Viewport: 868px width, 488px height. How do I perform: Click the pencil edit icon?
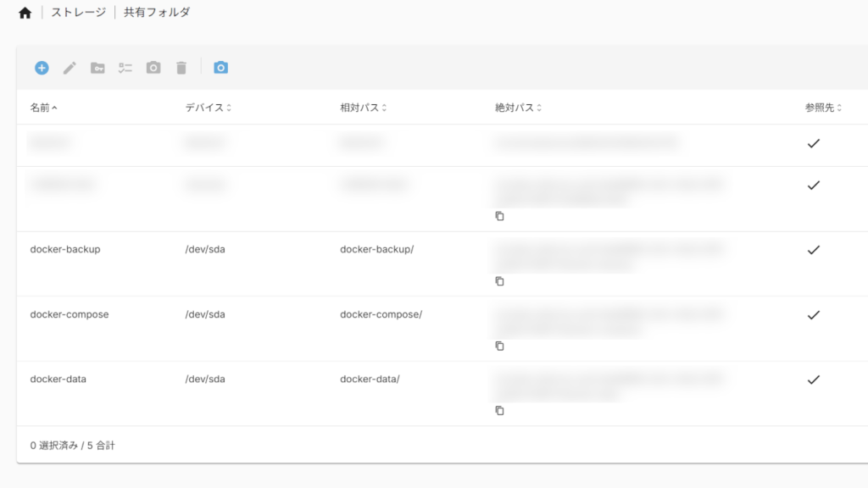70,68
